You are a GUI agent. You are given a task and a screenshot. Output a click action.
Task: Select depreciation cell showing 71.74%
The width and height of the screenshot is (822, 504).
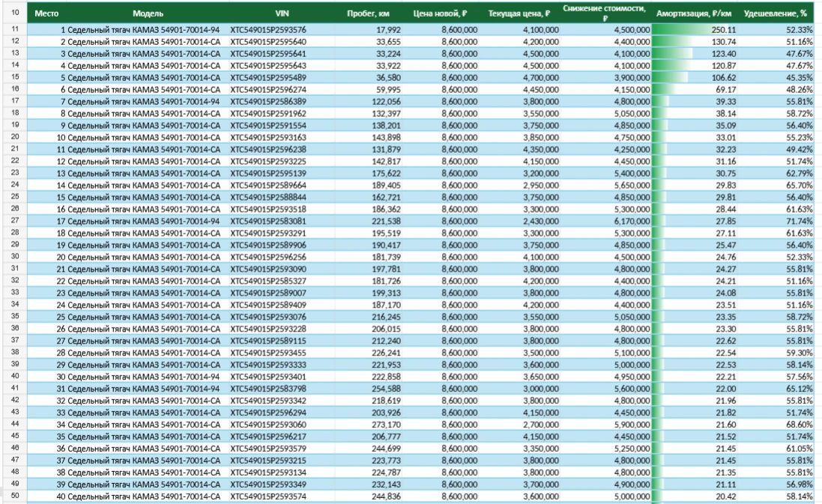[776, 221]
